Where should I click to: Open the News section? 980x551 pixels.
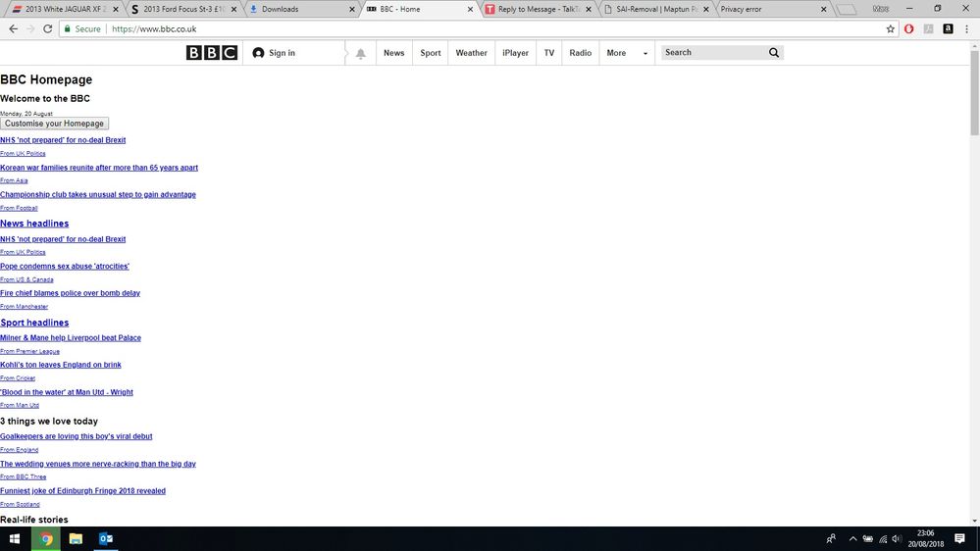(393, 53)
